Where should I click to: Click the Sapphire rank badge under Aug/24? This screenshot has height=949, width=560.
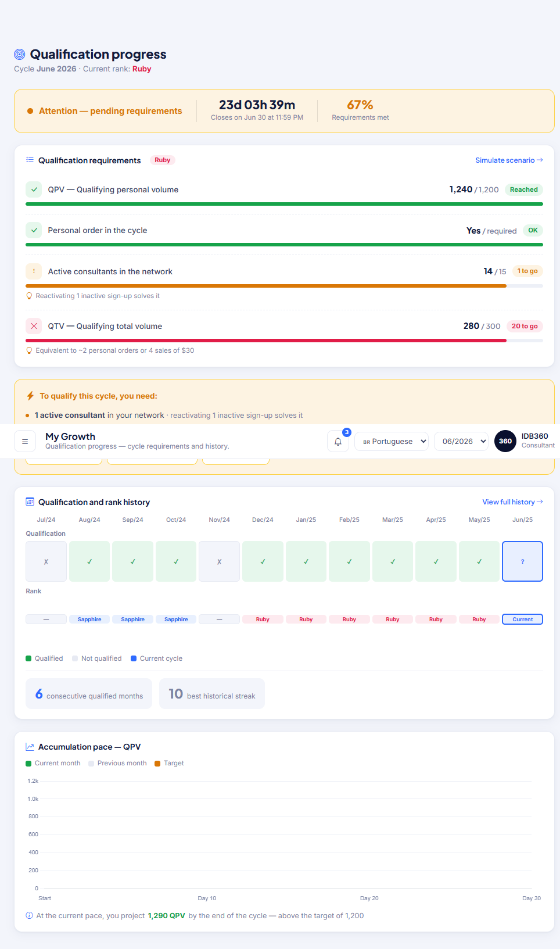click(89, 619)
